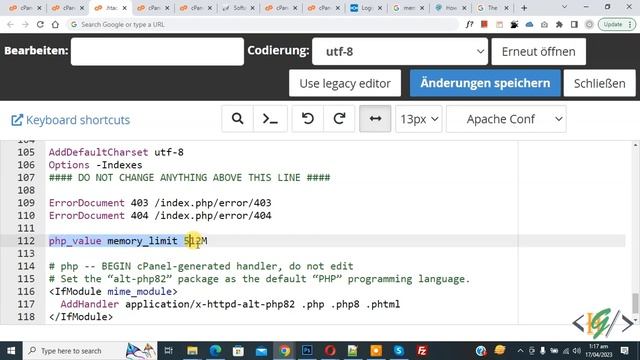Open Microsoft Store from the taskbar

point(238,351)
